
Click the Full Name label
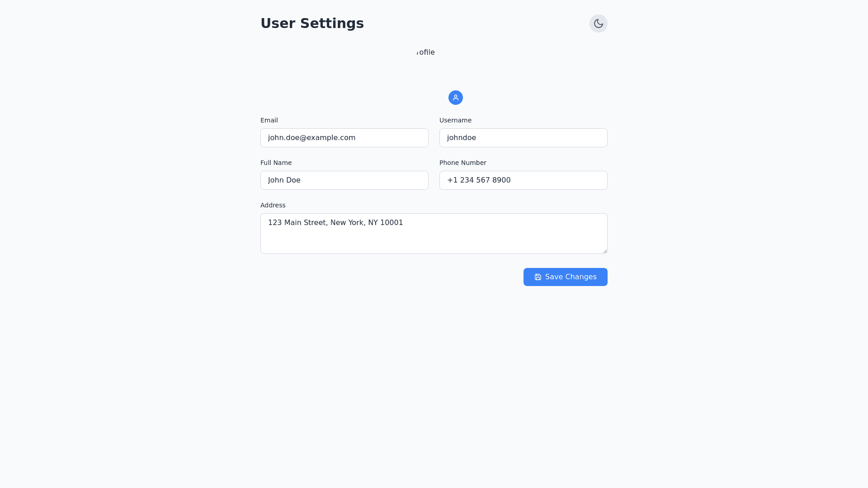click(x=276, y=163)
